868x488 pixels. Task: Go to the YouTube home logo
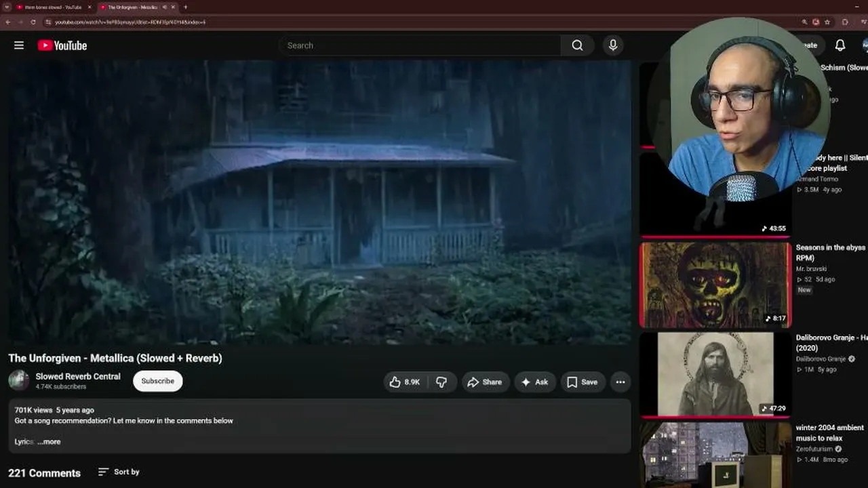62,45
